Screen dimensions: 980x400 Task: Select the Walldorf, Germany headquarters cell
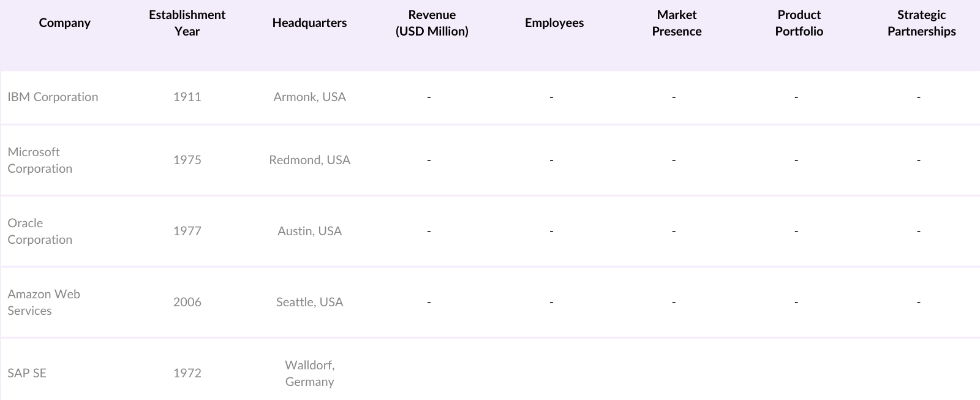(x=309, y=373)
